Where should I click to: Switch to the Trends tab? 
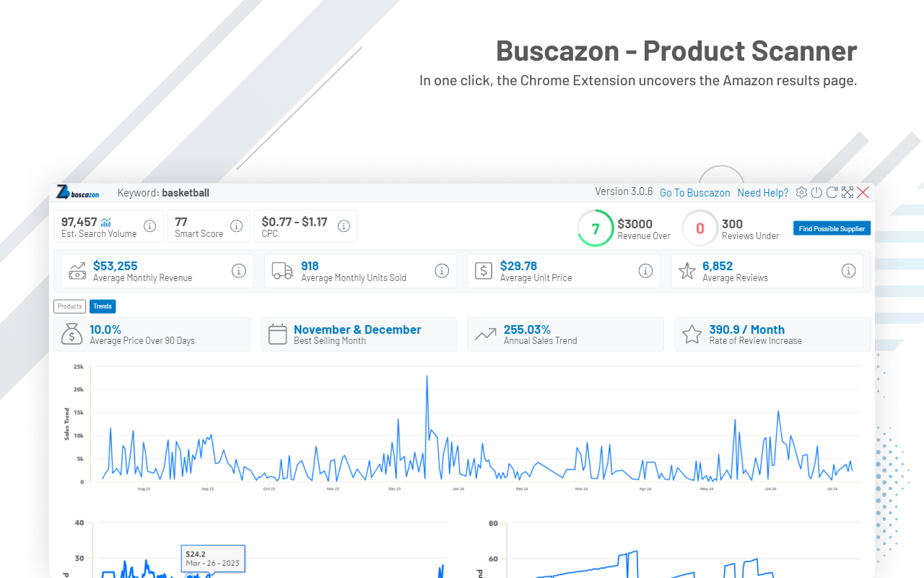point(103,306)
